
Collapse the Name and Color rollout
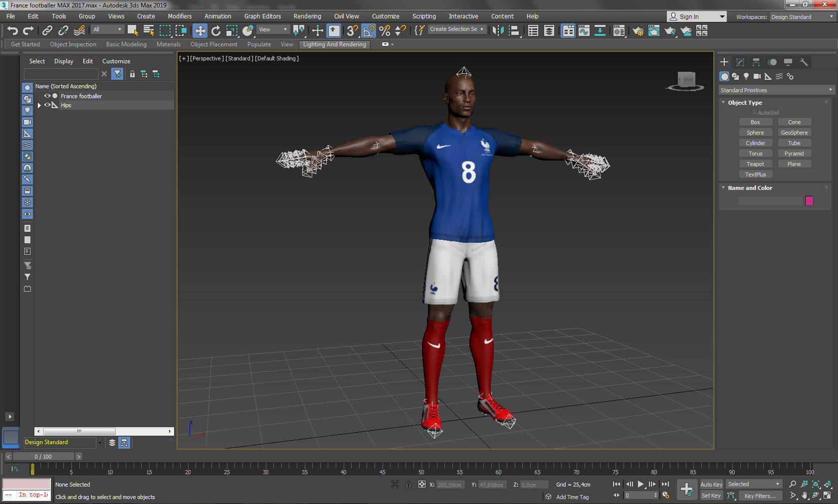(x=723, y=188)
